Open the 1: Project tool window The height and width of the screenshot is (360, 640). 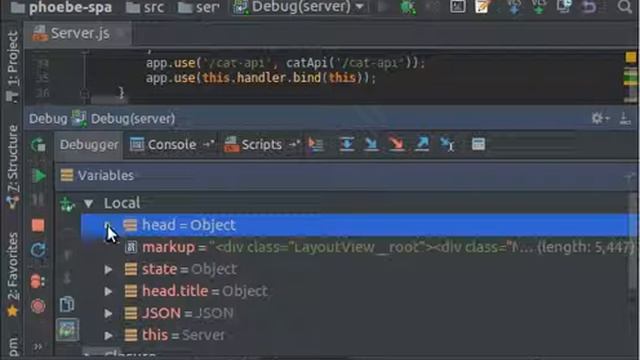click(13, 66)
